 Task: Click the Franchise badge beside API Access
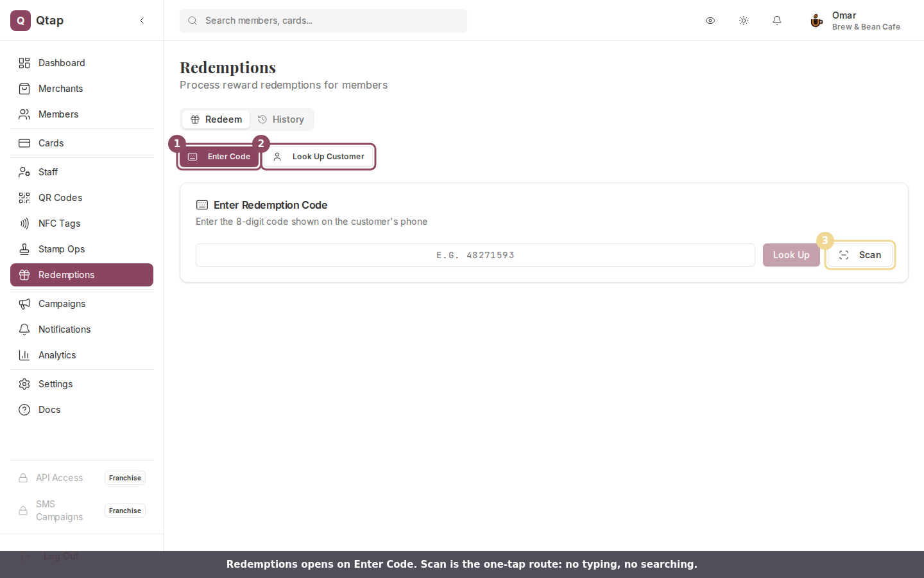point(125,478)
